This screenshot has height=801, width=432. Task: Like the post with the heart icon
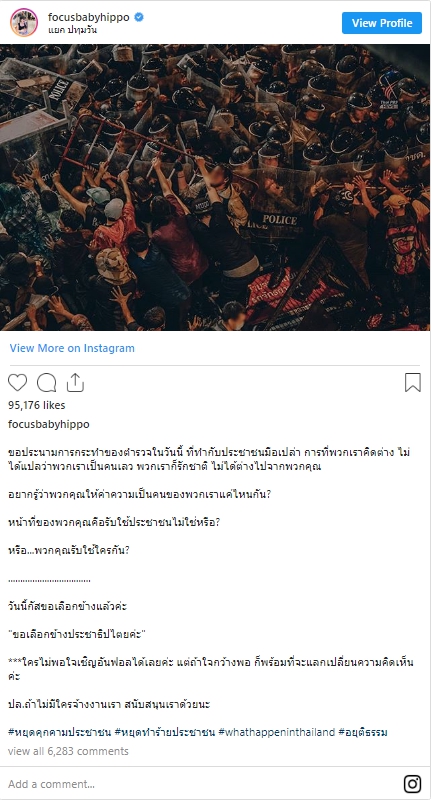[x=17, y=383]
